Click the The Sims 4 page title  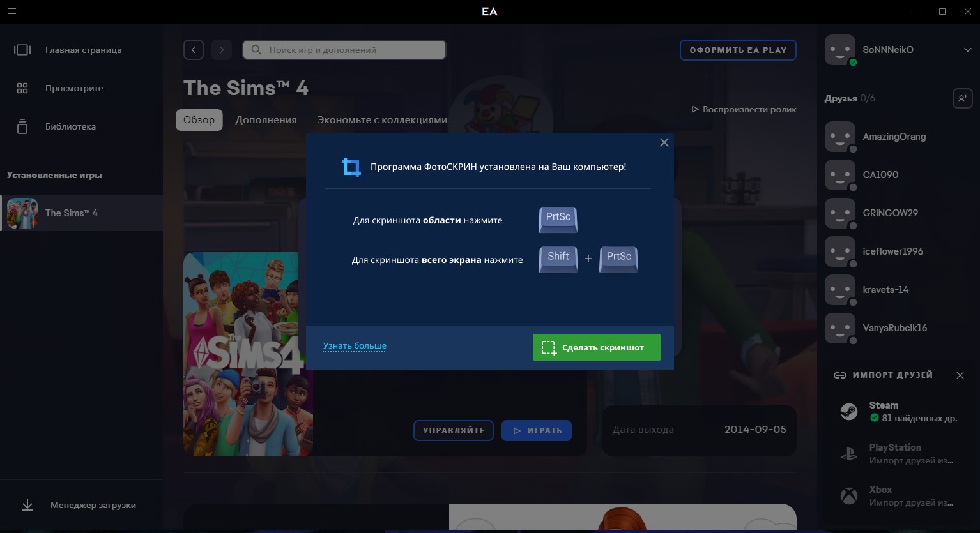point(246,88)
